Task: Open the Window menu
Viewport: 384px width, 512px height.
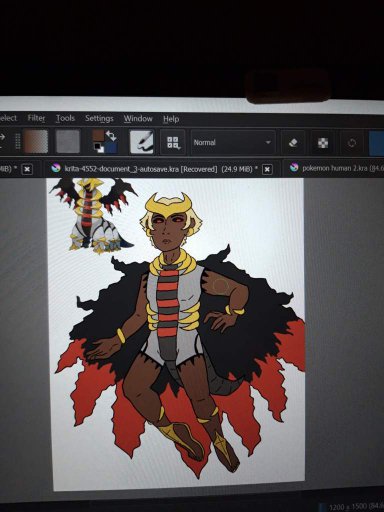Action: tap(138, 119)
